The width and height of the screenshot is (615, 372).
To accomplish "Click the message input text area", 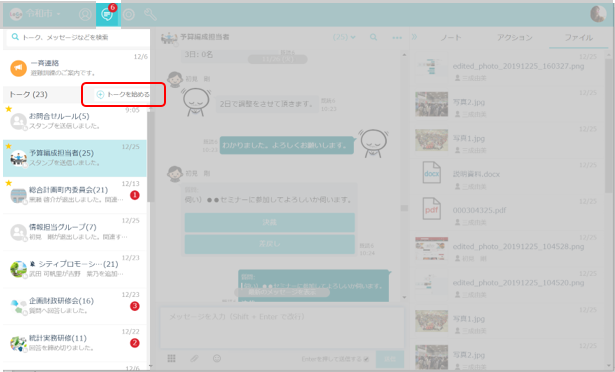I will pos(282,327).
